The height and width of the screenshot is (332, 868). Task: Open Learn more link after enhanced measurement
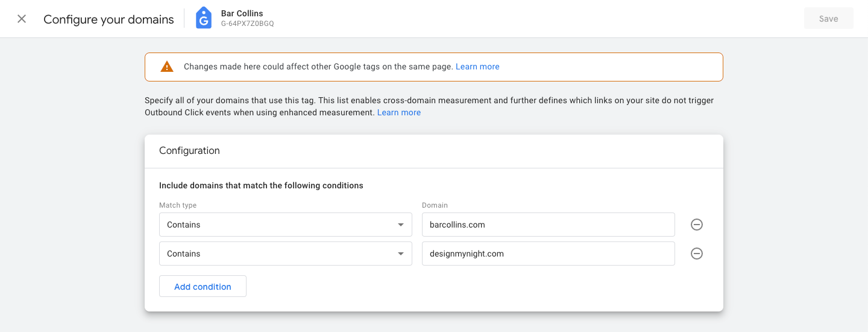(x=398, y=113)
